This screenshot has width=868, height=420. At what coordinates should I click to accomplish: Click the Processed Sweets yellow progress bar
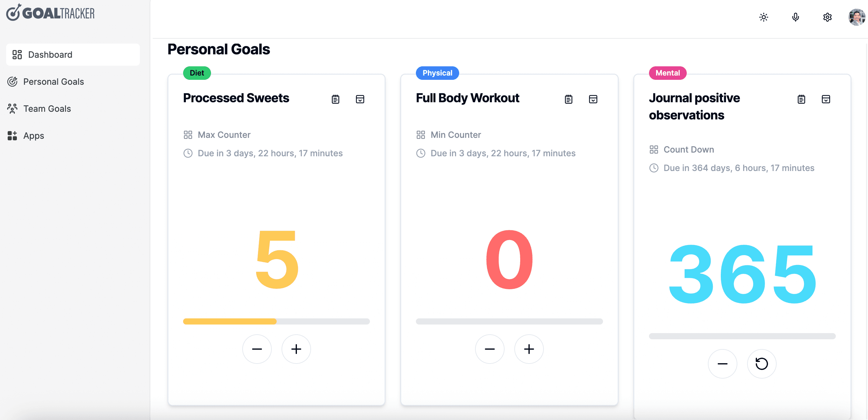pos(229,321)
